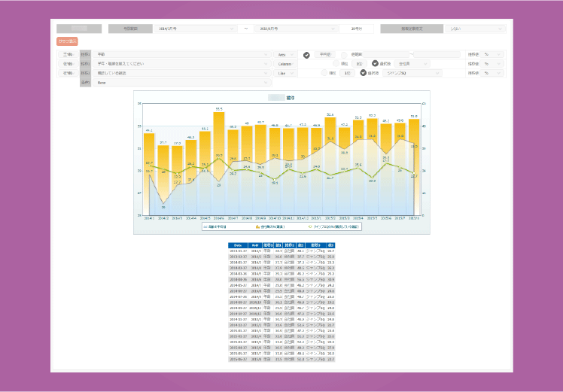Select the unchecked radio in the Line row
Screen dimensions: 563x392
click(x=324, y=73)
